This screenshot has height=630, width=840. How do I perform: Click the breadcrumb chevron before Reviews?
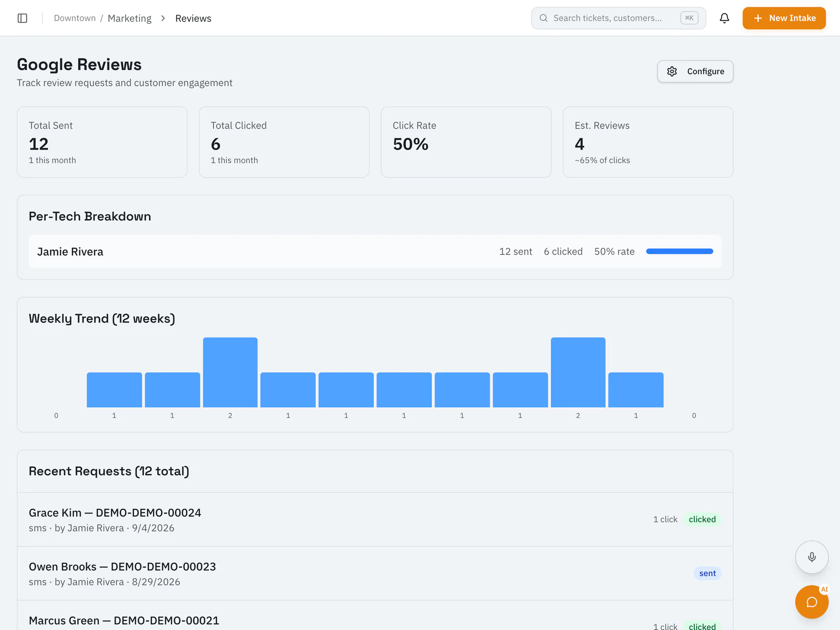pyautogui.click(x=163, y=18)
